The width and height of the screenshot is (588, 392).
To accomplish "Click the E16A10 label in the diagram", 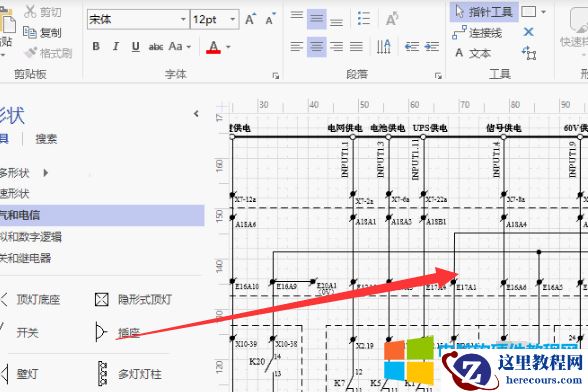I will click(x=247, y=286).
